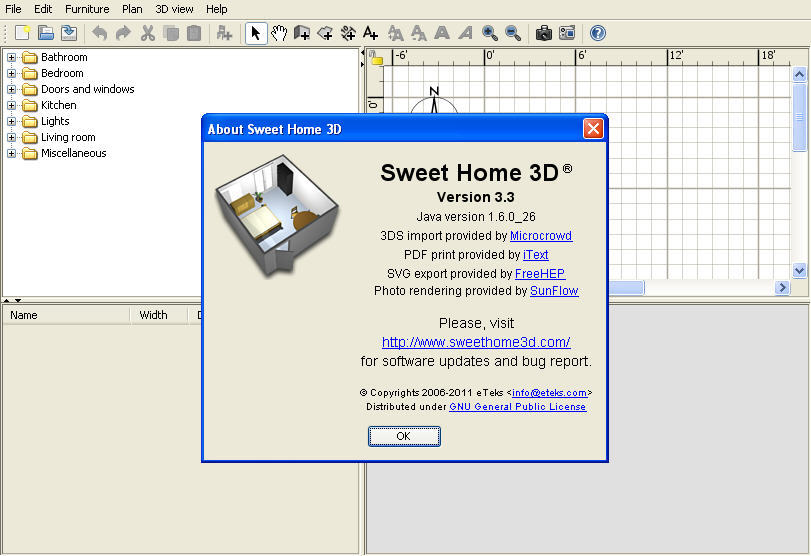Select the Create dimensions tool
The height and width of the screenshot is (556, 811).
[348, 33]
